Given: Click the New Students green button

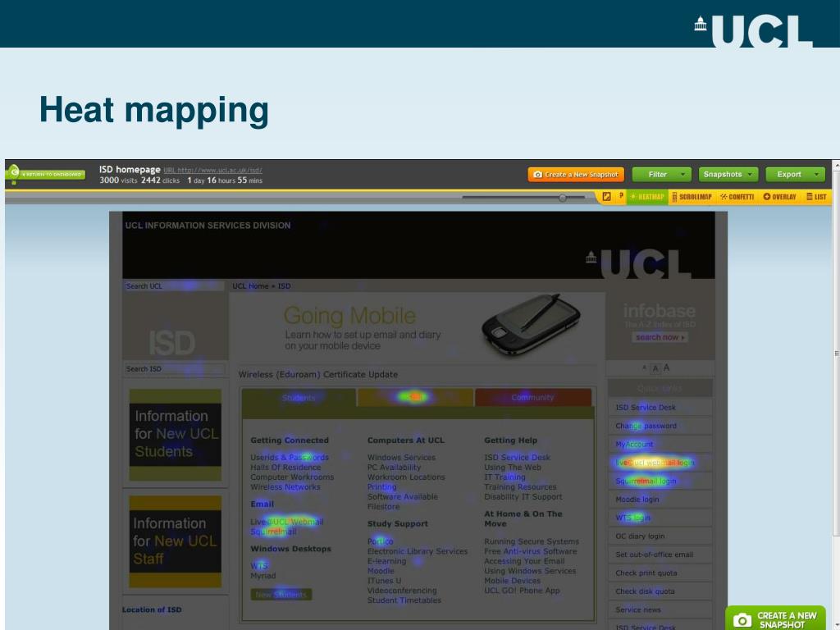Looking at the screenshot, I should (x=281, y=594).
